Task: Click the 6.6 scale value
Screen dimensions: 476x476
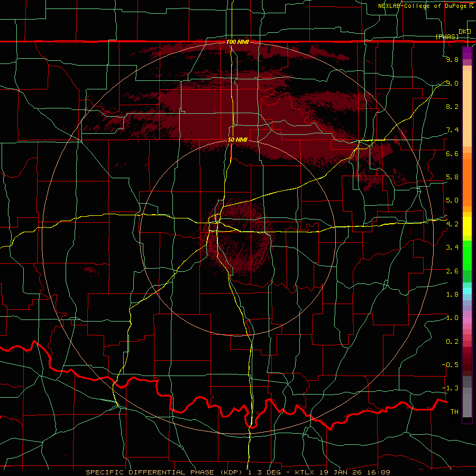Action: coord(452,153)
